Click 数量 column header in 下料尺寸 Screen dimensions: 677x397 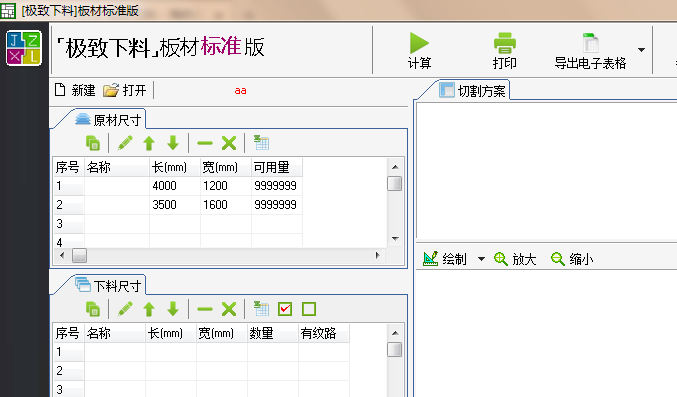coord(272,333)
